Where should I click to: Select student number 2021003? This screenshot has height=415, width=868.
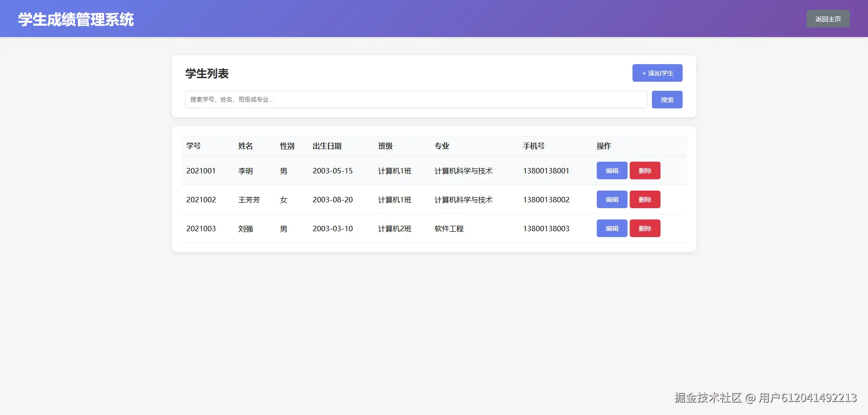[201, 228]
